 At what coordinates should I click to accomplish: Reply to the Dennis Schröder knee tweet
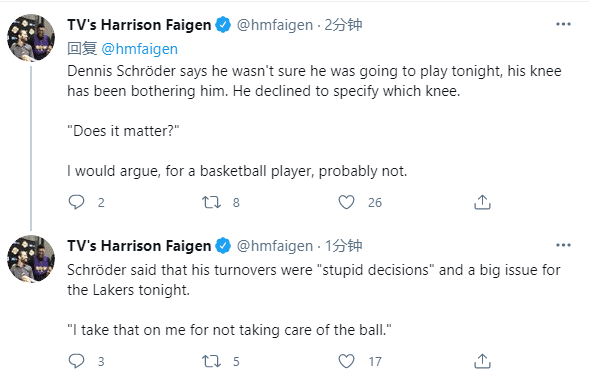coord(76,202)
